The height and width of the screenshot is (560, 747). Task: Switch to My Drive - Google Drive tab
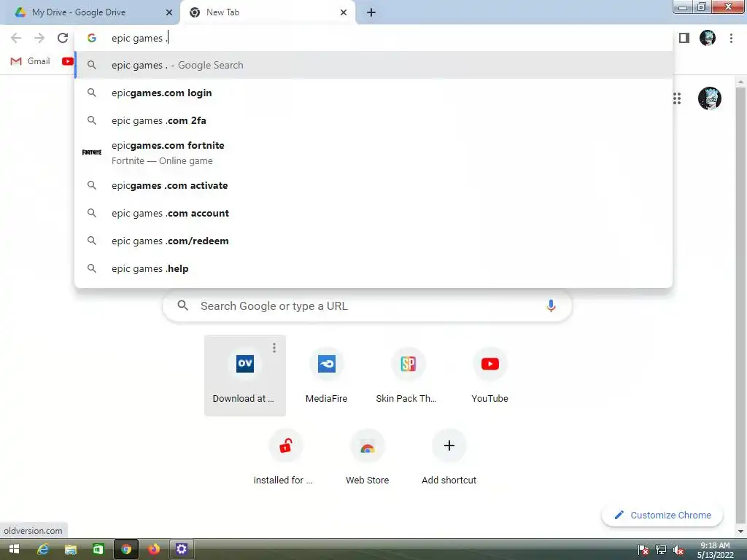(90, 12)
